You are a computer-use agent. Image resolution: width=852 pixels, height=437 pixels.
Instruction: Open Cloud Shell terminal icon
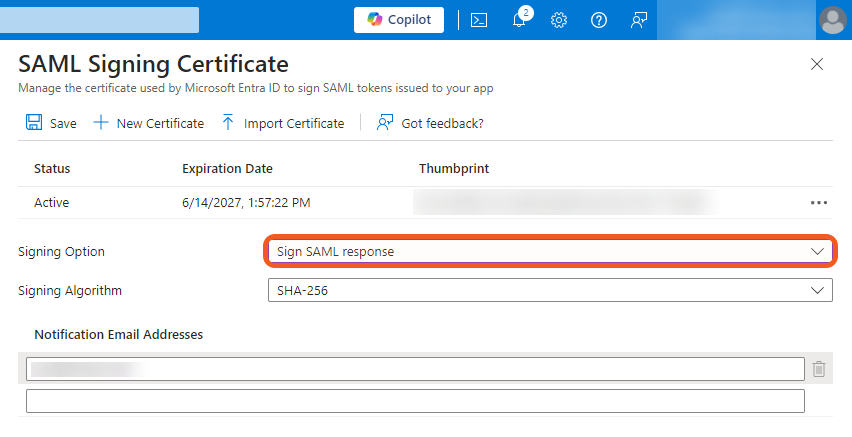point(479,20)
